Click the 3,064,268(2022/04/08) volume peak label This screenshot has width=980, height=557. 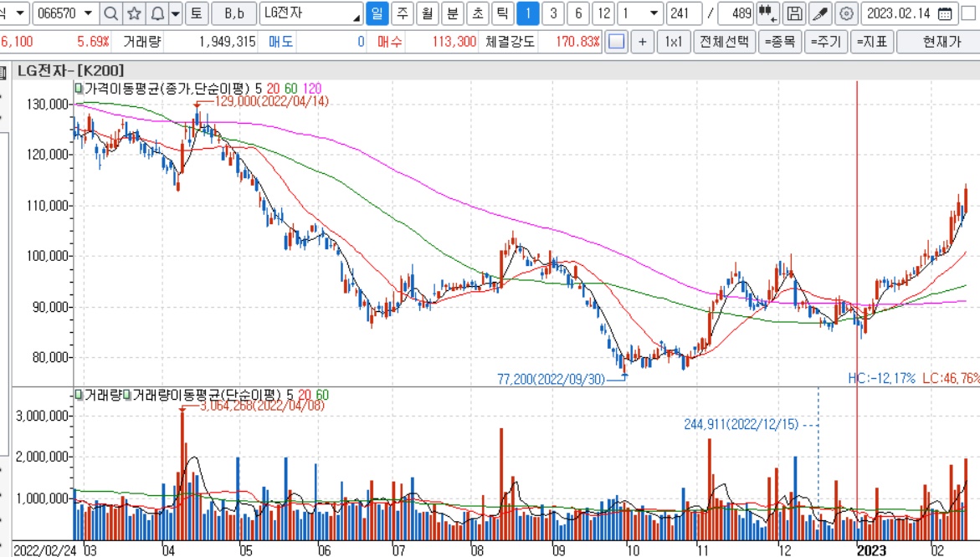click(262, 406)
